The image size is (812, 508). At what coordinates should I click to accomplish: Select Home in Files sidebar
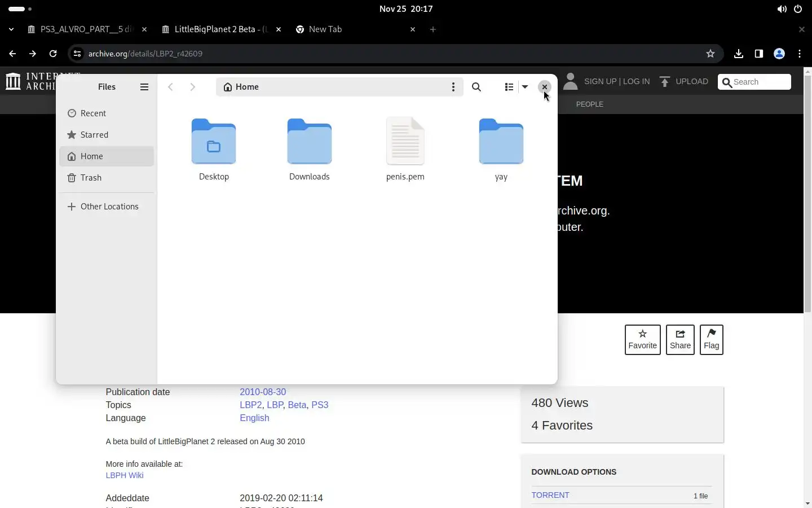click(x=107, y=156)
